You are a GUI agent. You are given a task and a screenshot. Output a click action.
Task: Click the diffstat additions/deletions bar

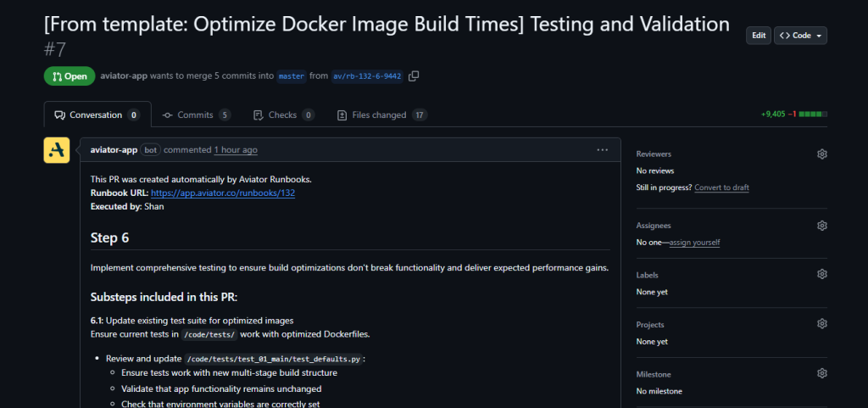(794, 115)
